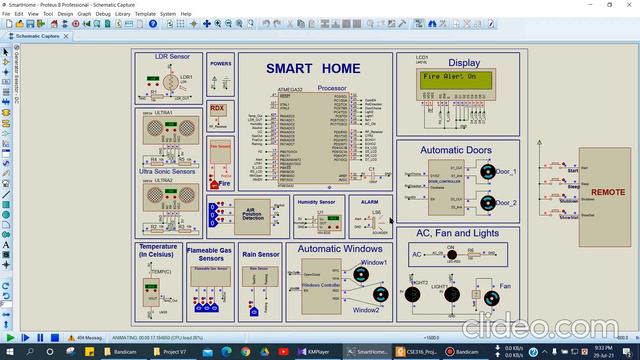Click the Pan/center blue cross icon
Screen dimensions: 640x360
[x=207, y=24]
